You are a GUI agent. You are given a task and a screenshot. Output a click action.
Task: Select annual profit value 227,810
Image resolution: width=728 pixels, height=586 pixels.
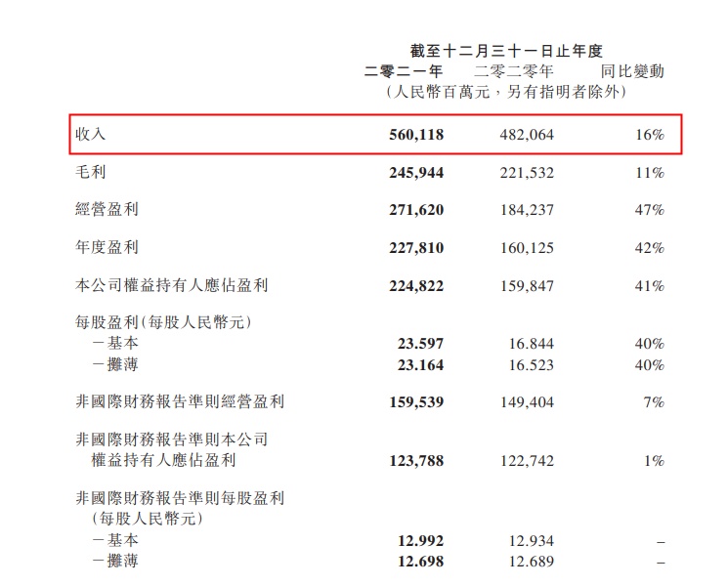[416, 248]
